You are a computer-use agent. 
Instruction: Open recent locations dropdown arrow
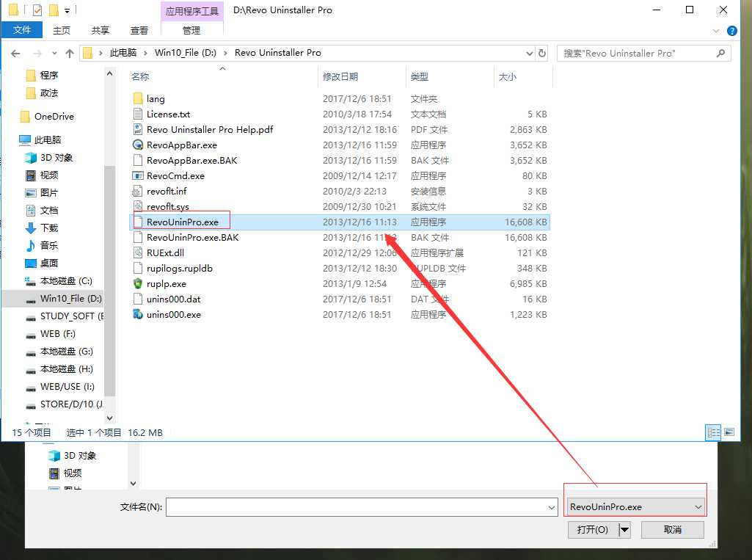coord(54,54)
